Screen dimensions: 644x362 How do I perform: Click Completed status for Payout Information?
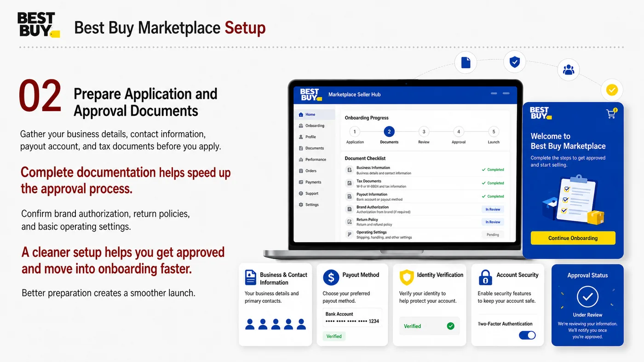[x=493, y=196]
